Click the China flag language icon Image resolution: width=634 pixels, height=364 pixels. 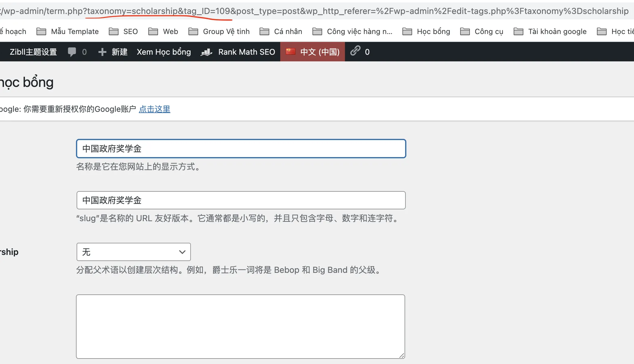click(291, 51)
